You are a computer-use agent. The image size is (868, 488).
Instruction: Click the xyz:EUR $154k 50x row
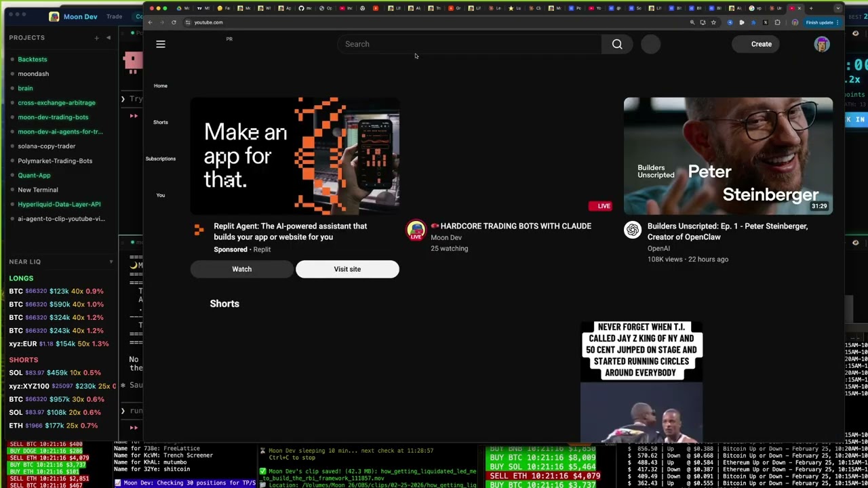click(58, 344)
